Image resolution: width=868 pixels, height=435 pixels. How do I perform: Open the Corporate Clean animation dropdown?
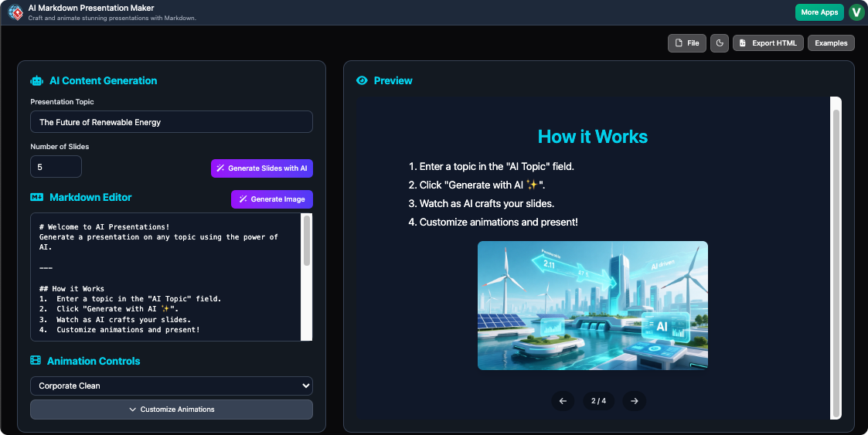pos(172,386)
